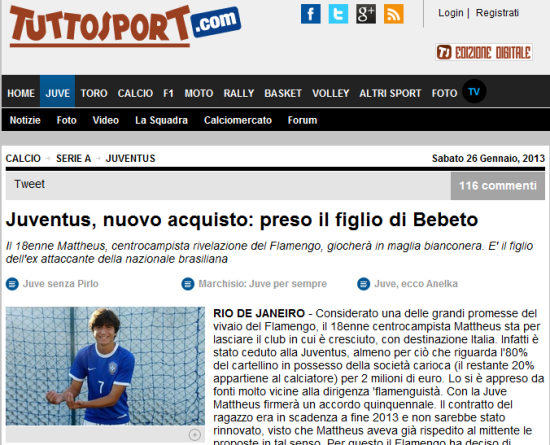The height and width of the screenshot is (445, 550).
Task: Click the icon beside Juve senza Pirlo
Action: coord(12,284)
